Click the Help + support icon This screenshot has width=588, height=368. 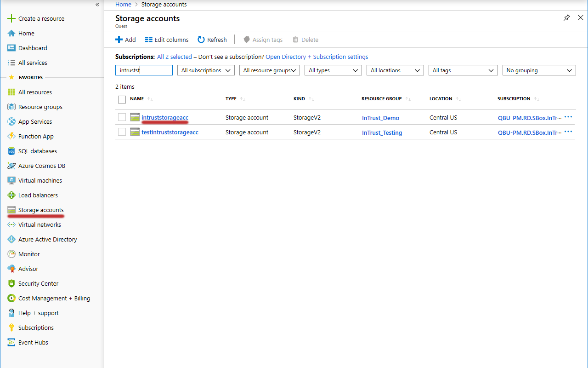(x=11, y=313)
